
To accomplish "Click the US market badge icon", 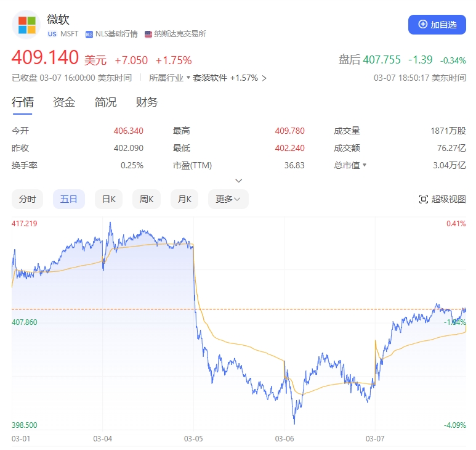I will coord(52,34).
